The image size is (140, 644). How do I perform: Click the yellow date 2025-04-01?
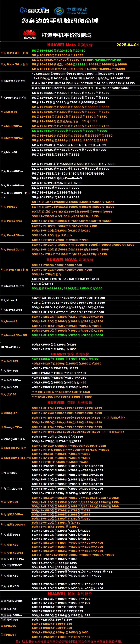click(127, 45)
